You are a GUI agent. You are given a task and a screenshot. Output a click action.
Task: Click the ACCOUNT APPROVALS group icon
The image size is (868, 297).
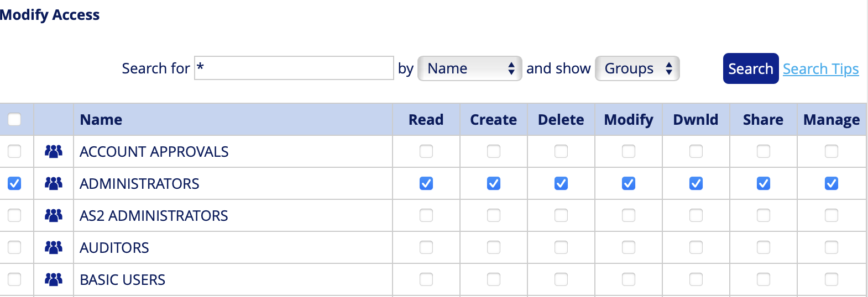tap(54, 151)
